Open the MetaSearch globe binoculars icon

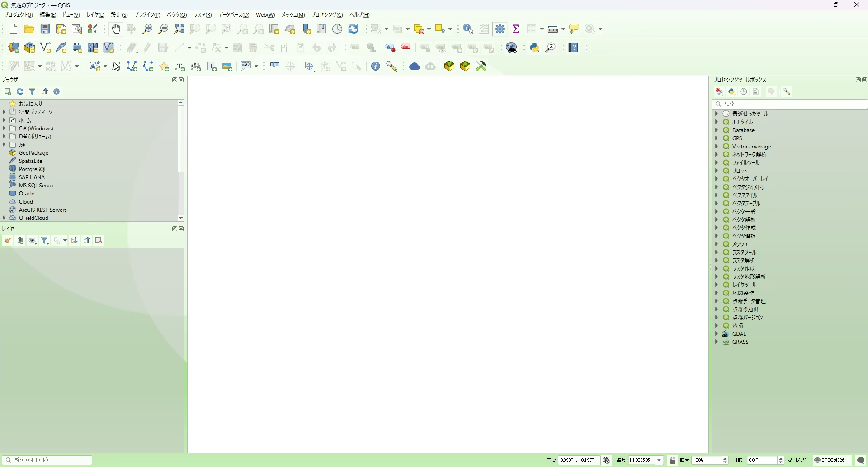pos(512,48)
